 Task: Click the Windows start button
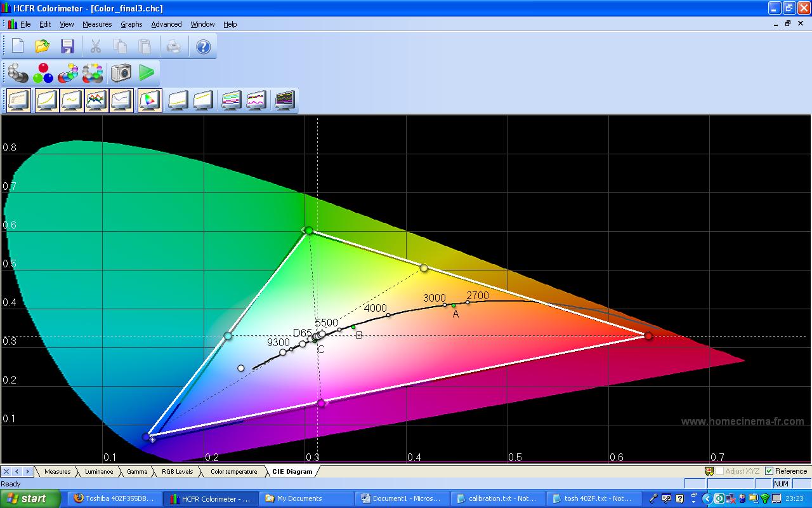point(30,498)
